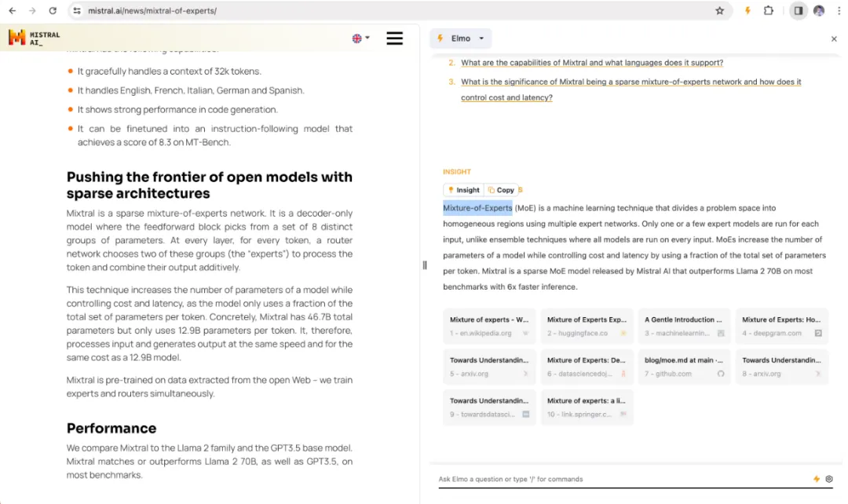Open the link.springer.com source card
848x504 pixels.
[x=587, y=407]
